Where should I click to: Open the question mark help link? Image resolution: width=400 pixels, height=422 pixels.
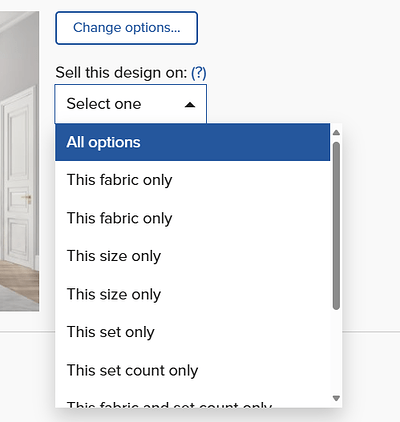[199, 72]
